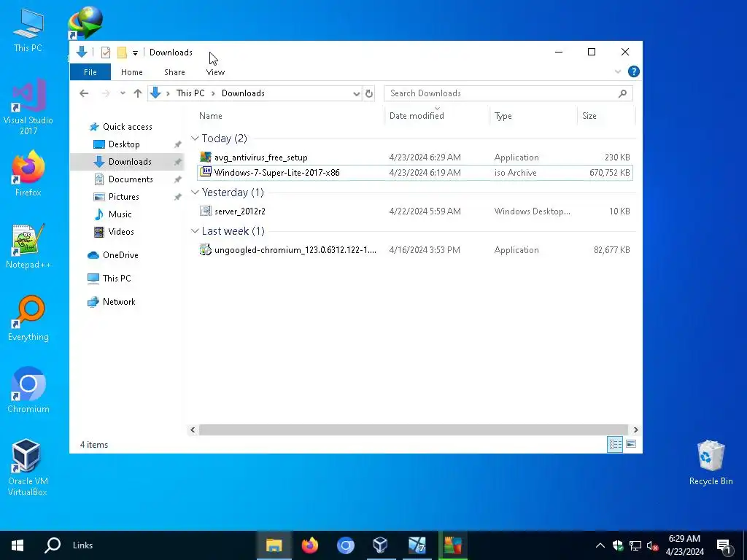Open the Everything search desktop shortcut
The image size is (747, 560).
tap(28, 318)
